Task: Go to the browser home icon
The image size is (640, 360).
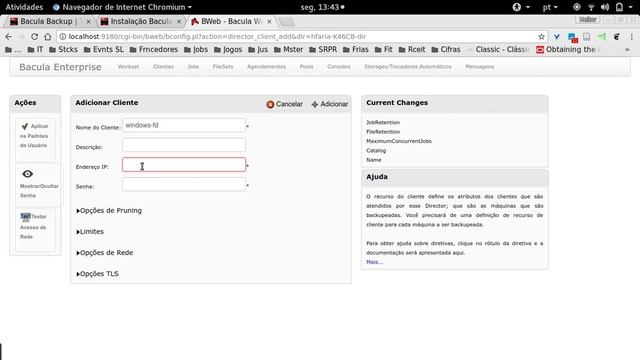Action: pos(48,37)
